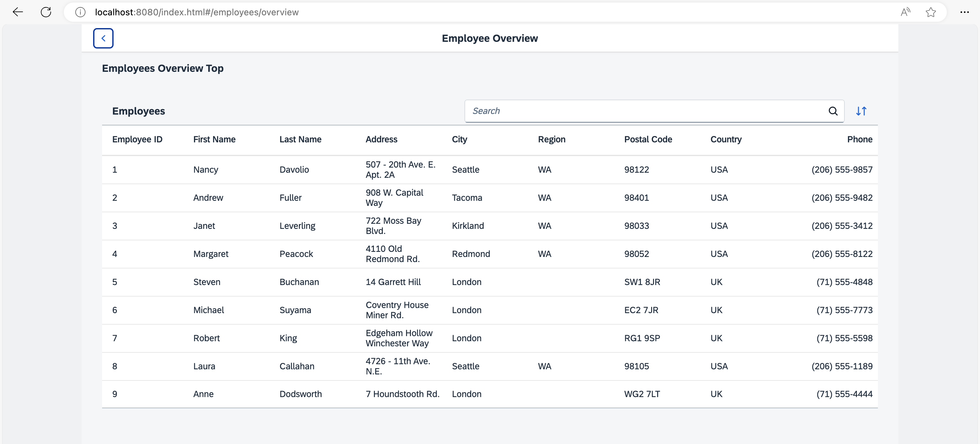Select the Margaret first name cell
980x444 pixels.
(x=211, y=254)
